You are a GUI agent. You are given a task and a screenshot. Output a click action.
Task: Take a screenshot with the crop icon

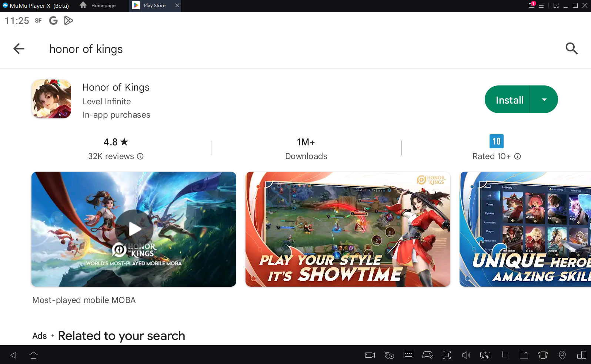[x=504, y=355]
